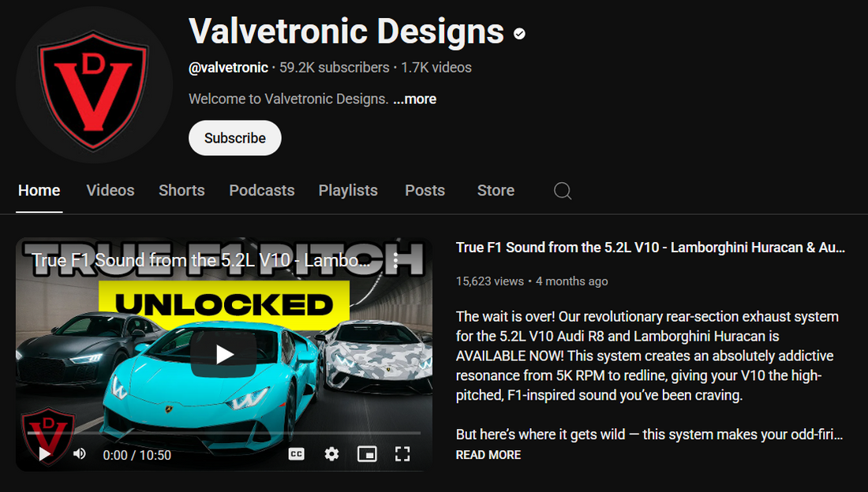The width and height of the screenshot is (868, 492).
Task: Click the verified checkmark badge
Action: pyautogui.click(x=519, y=35)
